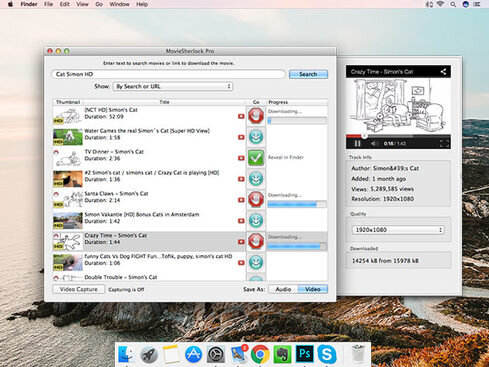Download the Water Games Simon's Cat video
Screen dimensions: 489x367
pos(256,137)
